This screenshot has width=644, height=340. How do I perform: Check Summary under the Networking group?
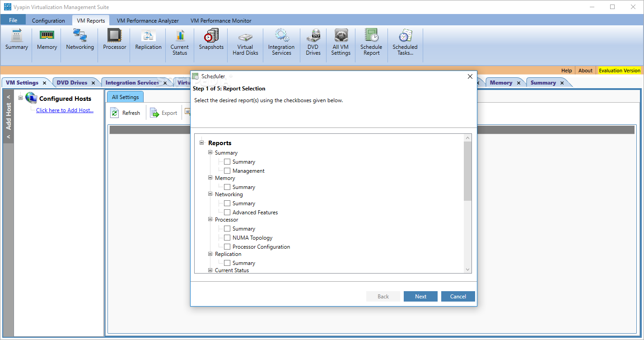pos(227,203)
